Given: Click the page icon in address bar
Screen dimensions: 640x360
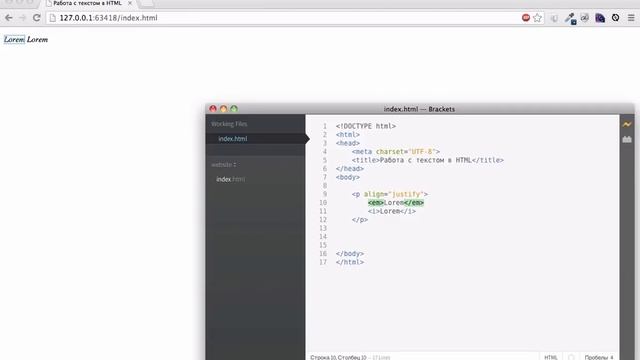Looking at the screenshot, I should click(x=52, y=18).
